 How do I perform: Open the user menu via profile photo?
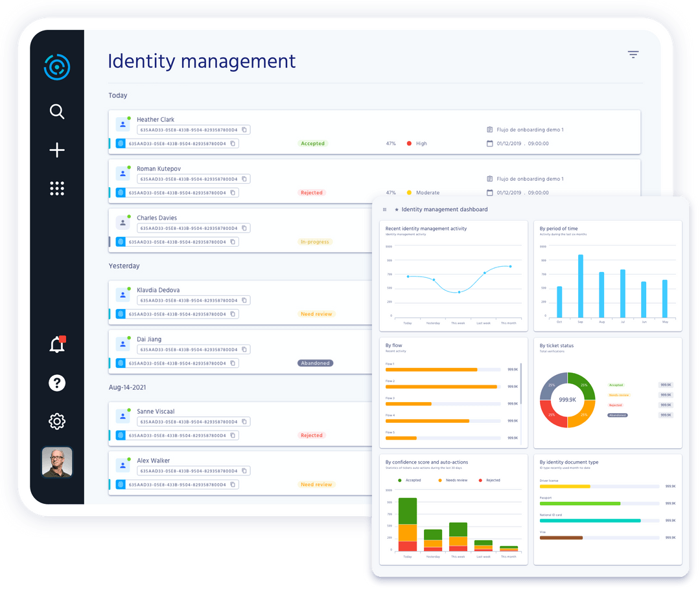pos(57,462)
